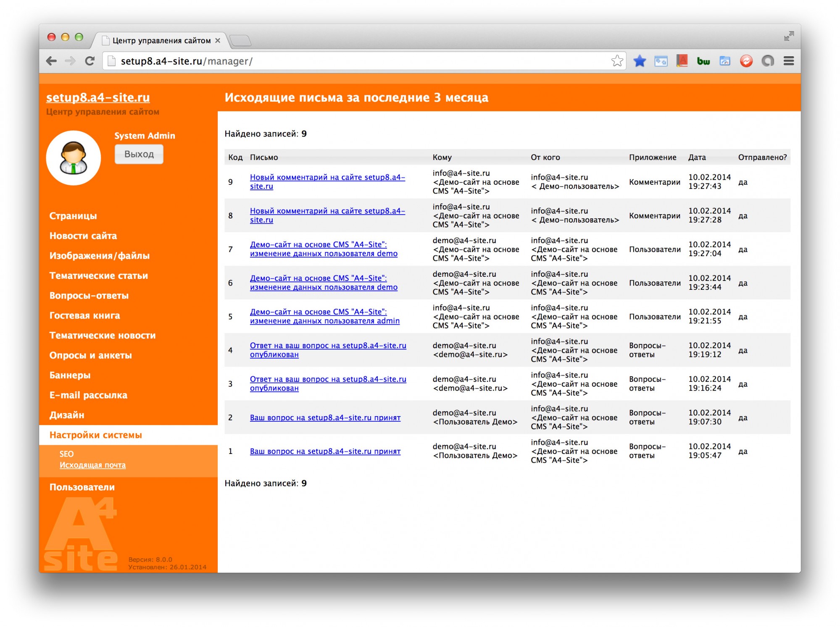Open the Страницы menu section

(x=73, y=216)
